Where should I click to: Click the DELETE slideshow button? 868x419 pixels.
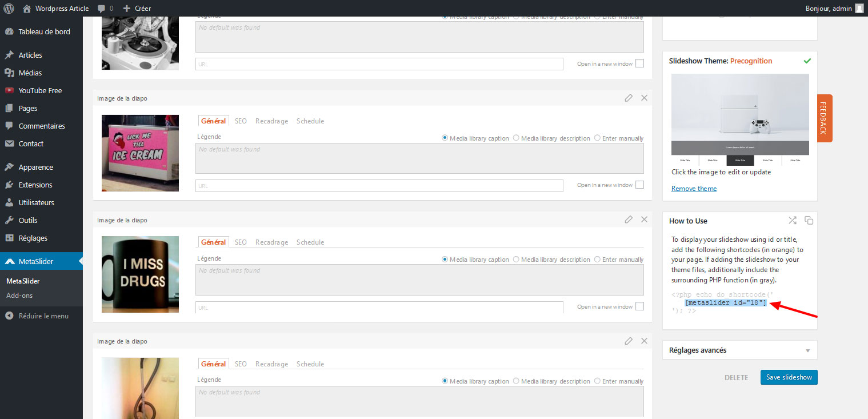736,377
